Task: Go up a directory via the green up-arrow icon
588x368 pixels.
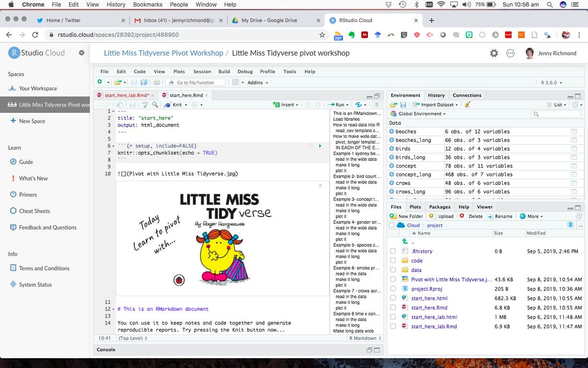Action: (x=405, y=241)
